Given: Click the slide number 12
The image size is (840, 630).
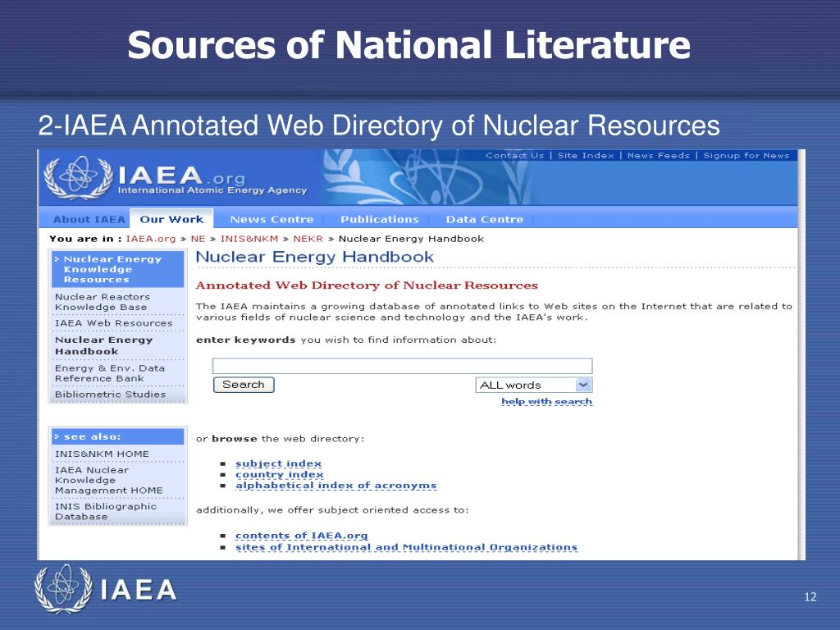Looking at the screenshot, I should [810, 597].
